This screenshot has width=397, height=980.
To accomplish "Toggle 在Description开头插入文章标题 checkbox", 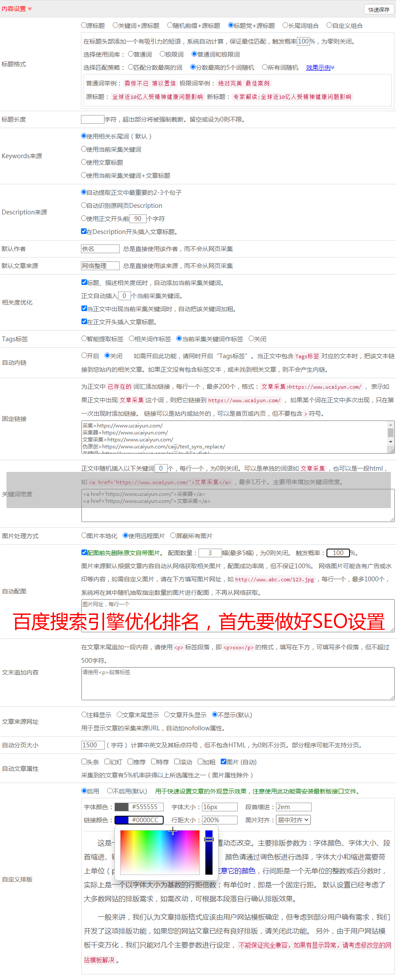I will pos(84,231).
